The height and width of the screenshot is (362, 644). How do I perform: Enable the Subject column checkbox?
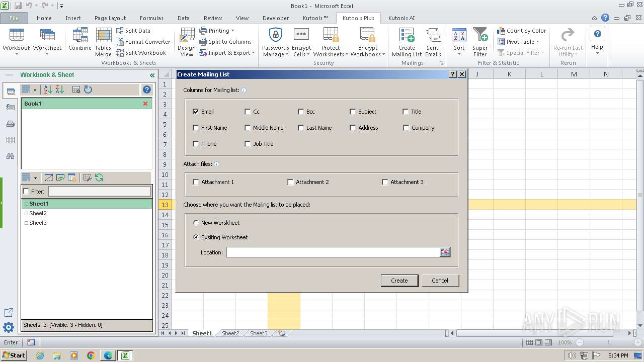point(353,112)
